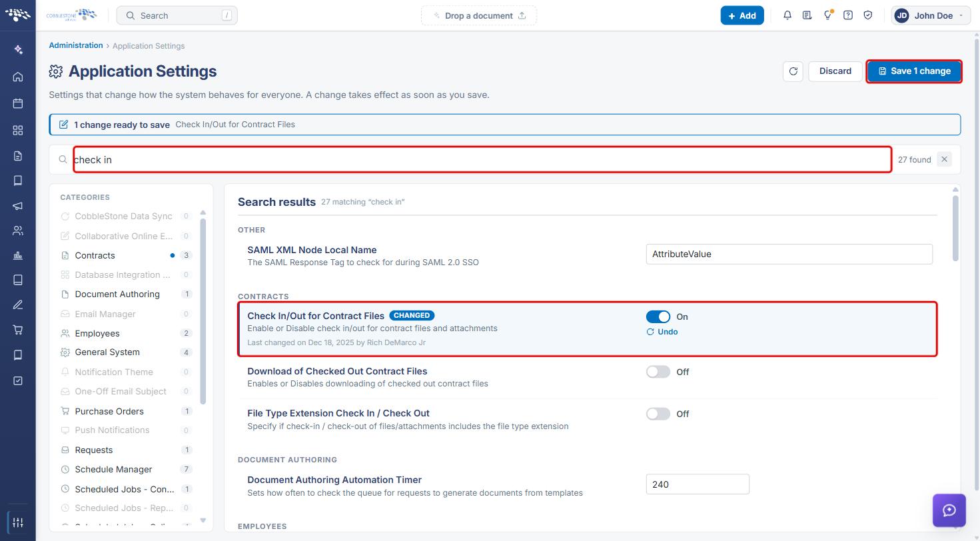This screenshot has height=541, width=980.
Task: Open the checkbox task icon in sidebar
Action: point(18,380)
